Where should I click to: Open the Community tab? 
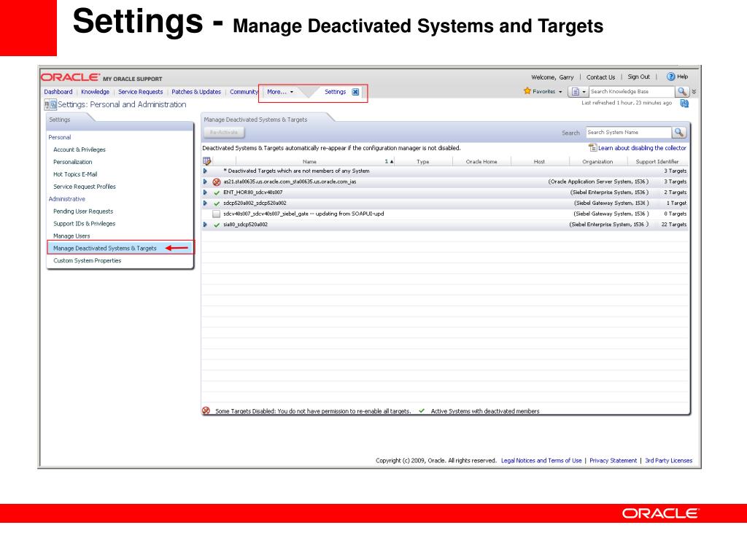click(244, 92)
